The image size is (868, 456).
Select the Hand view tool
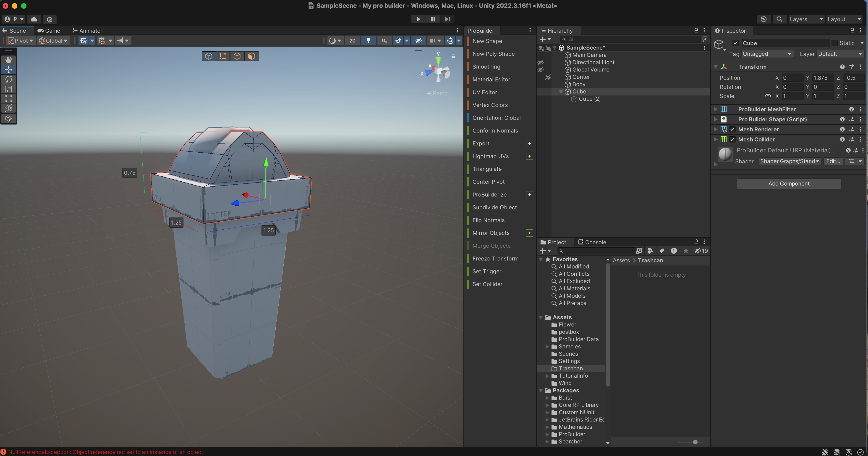[9, 60]
